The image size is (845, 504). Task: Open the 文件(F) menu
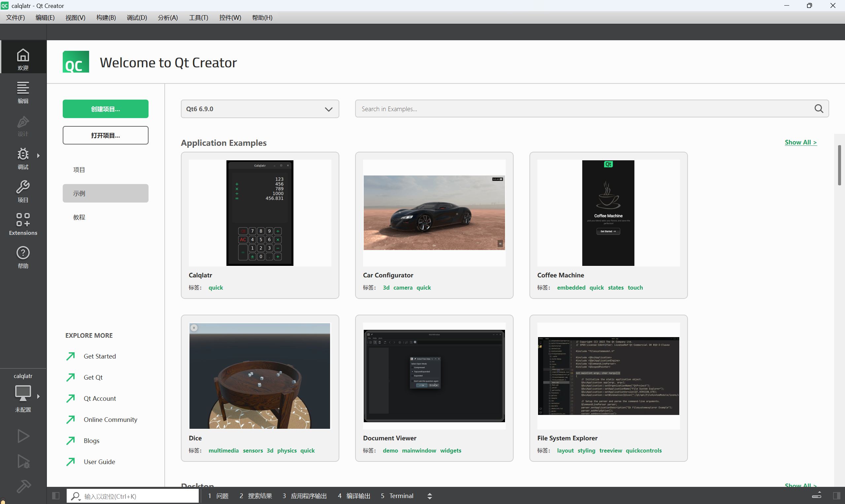tap(15, 18)
